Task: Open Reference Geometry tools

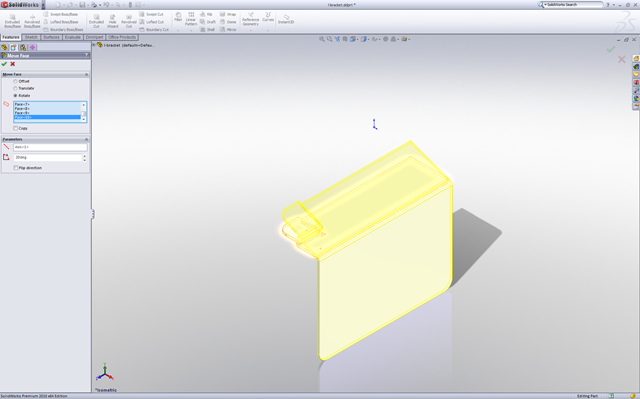Action: (251, 19)
